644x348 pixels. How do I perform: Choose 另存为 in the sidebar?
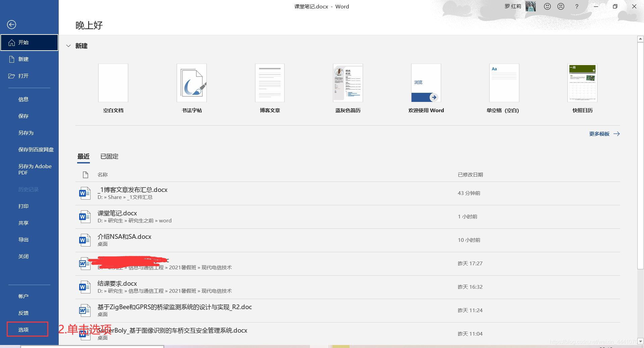coord(29,133)
